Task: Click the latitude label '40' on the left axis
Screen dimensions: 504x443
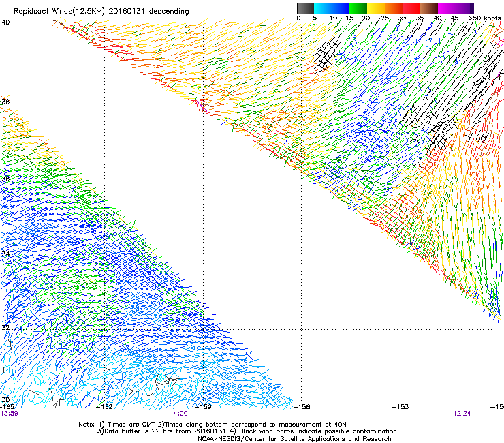Action: pos(5,22)
